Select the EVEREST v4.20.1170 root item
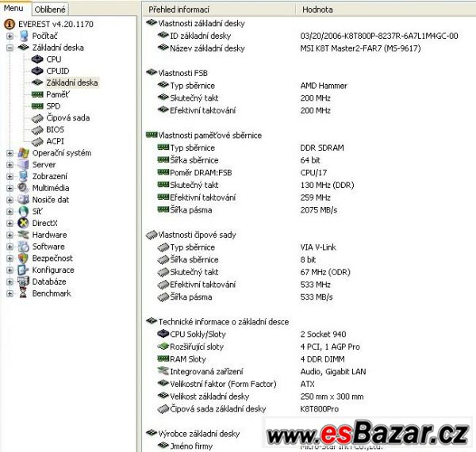 click(x=56, y=24)
